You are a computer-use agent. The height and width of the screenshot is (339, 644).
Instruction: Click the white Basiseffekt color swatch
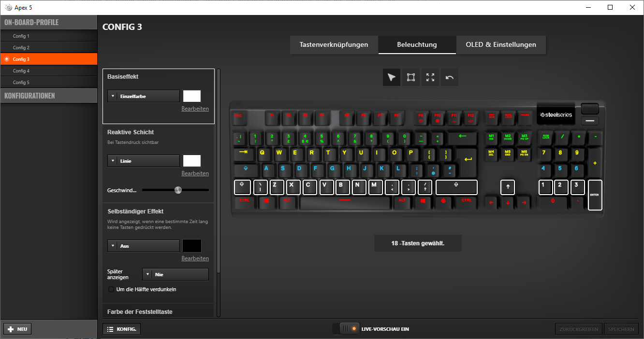point(192,96)
